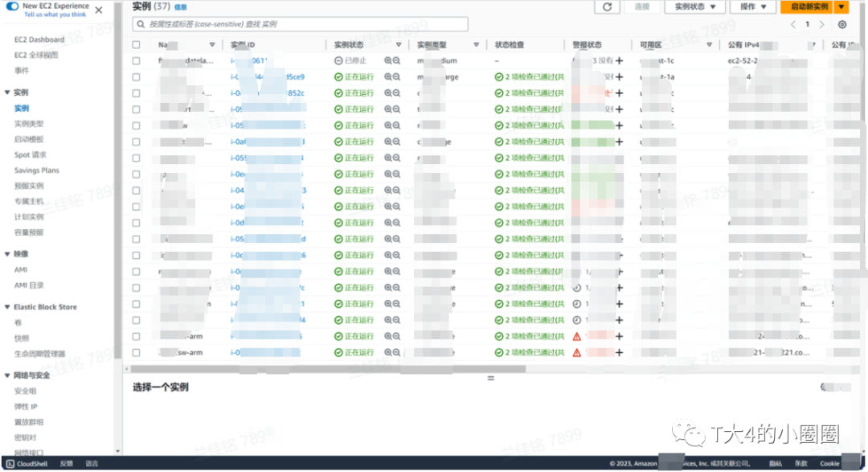This screenshot has height=472, width=868.
Task: Check the stopped instance row checkbox
Action: pyautogui.click(x=136, y=61)
